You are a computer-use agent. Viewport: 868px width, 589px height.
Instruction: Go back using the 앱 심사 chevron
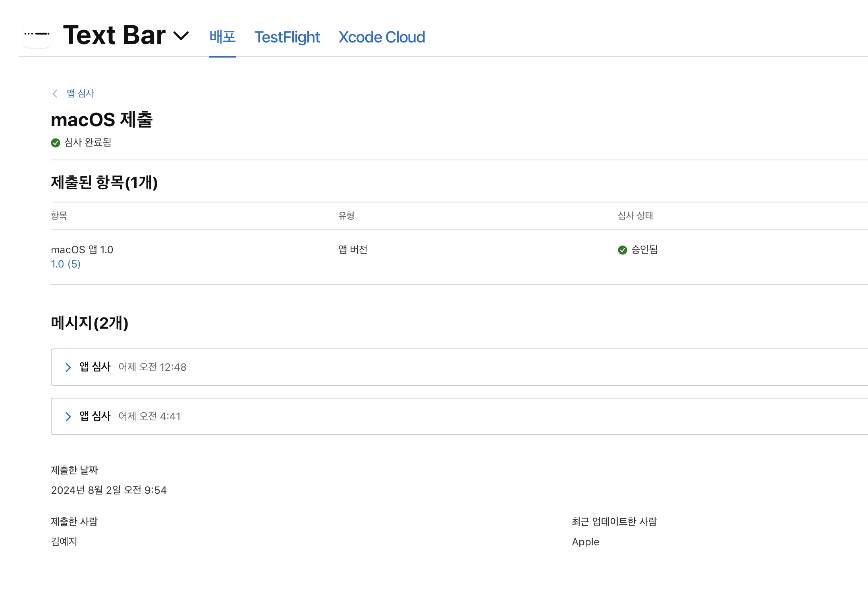55,93
